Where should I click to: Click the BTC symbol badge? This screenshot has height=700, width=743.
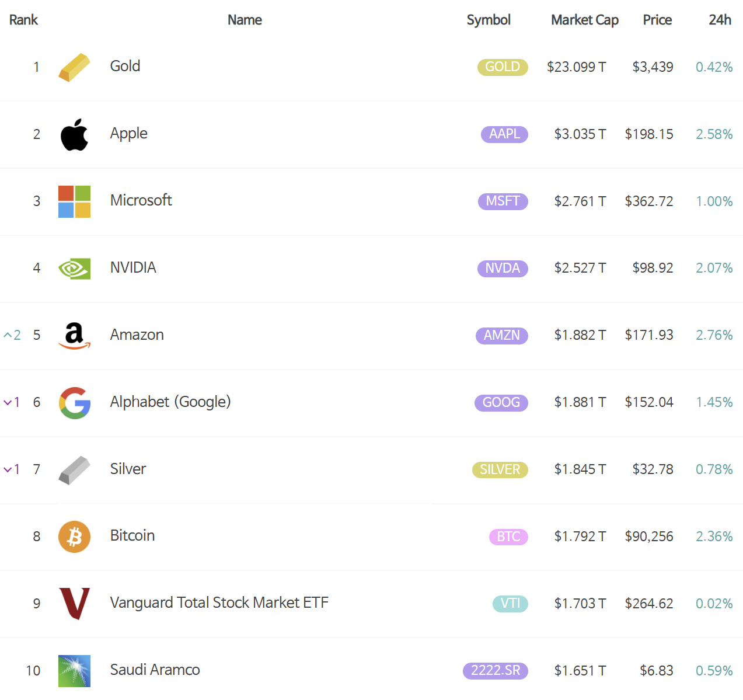point(508,536)
